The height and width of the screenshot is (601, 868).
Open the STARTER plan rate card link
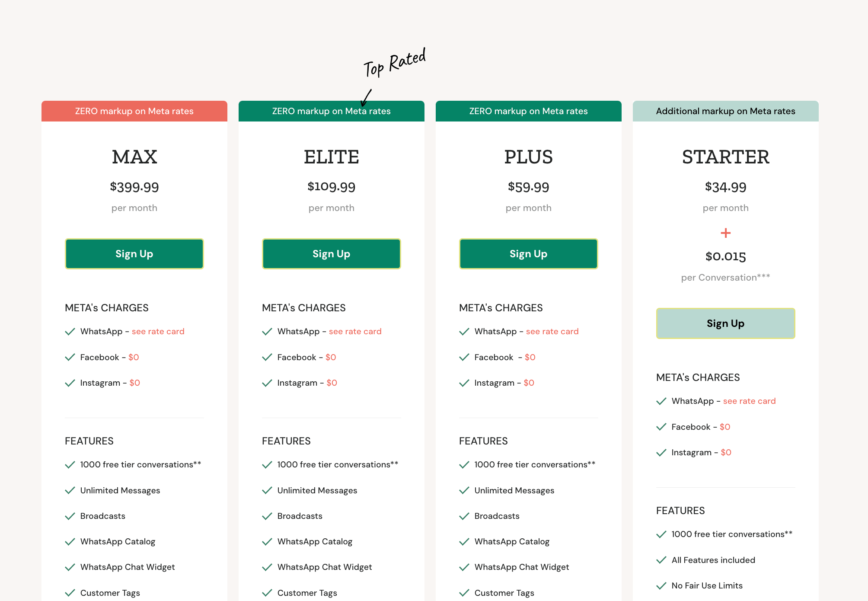click(749, 401)
